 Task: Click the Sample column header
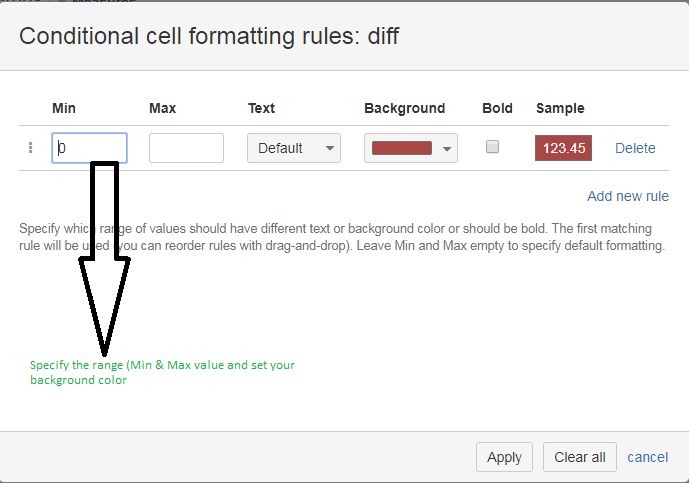point(560,108)
